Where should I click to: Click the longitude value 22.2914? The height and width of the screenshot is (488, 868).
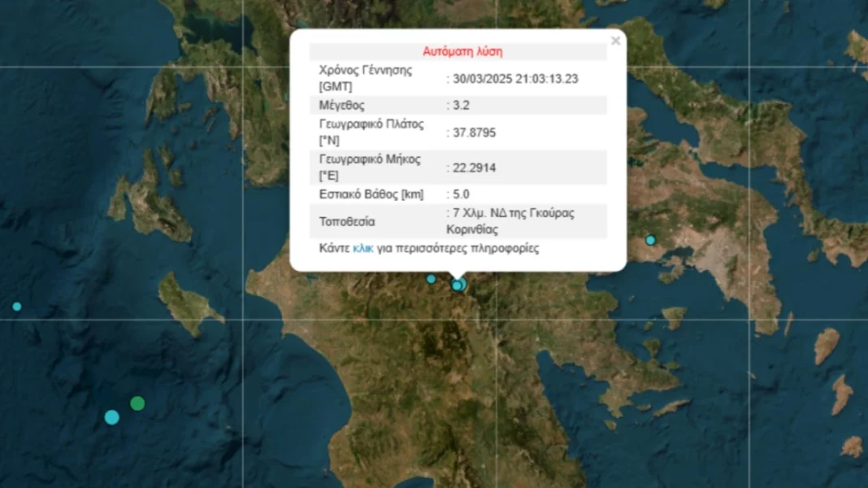475,168
